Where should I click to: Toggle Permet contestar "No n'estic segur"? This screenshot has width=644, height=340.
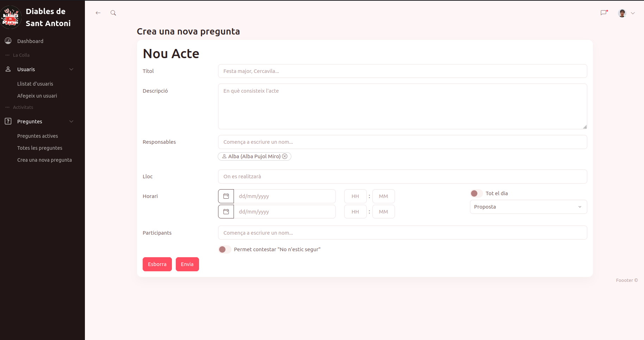(224, 249)
